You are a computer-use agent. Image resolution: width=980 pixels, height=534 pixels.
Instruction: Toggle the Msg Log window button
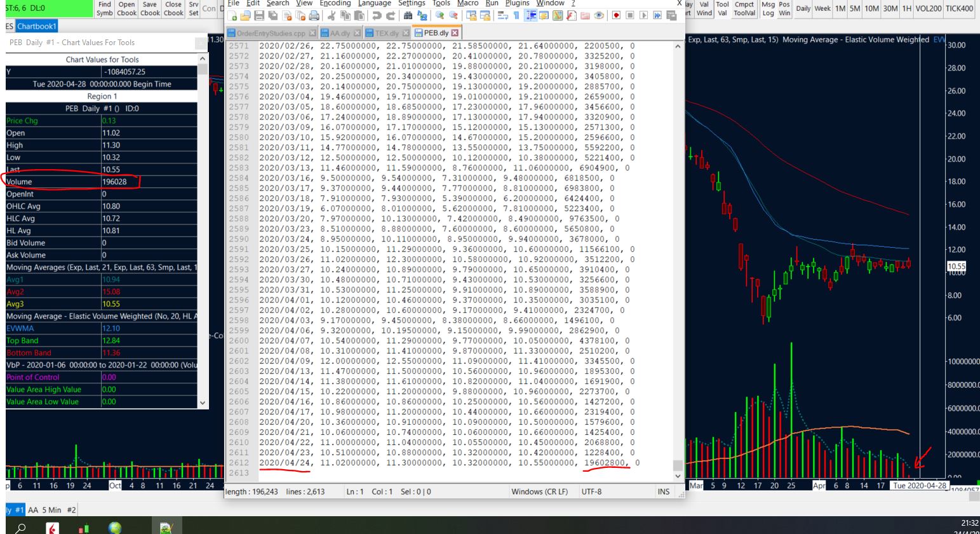tap(768, 8)
